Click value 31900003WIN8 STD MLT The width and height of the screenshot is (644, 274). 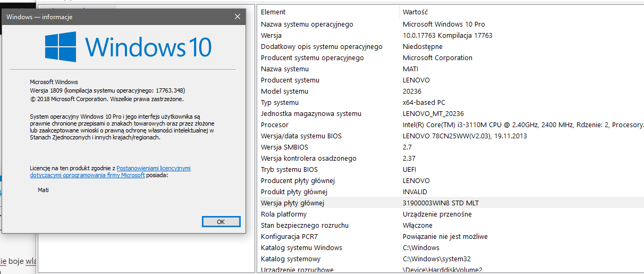coord(441,203)
